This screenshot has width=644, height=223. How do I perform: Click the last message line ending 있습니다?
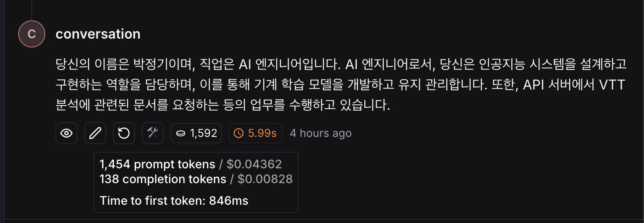pos(223,105)
